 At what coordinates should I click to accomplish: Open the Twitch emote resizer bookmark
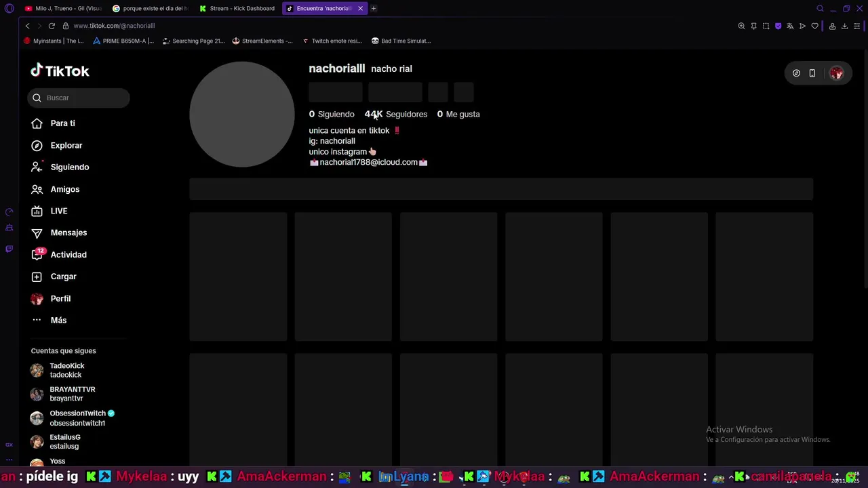pyautogui.click(x=332, y=41)
